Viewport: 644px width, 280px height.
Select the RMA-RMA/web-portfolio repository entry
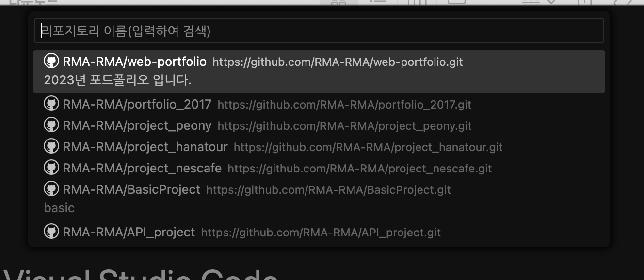pos(319,72)
